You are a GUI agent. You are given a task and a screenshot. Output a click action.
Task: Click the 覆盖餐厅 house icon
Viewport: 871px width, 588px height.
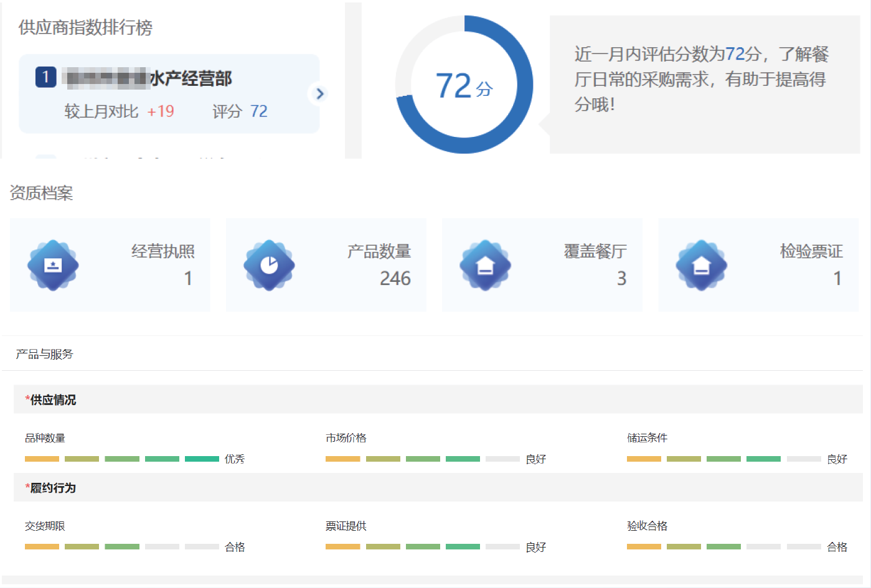coord(485,266)
